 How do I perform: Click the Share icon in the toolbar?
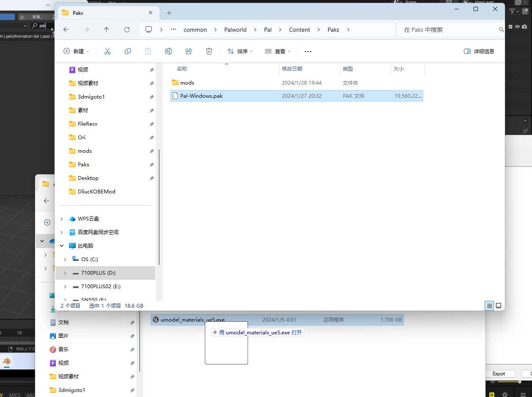pyautogui.click(x=189, y=51)
